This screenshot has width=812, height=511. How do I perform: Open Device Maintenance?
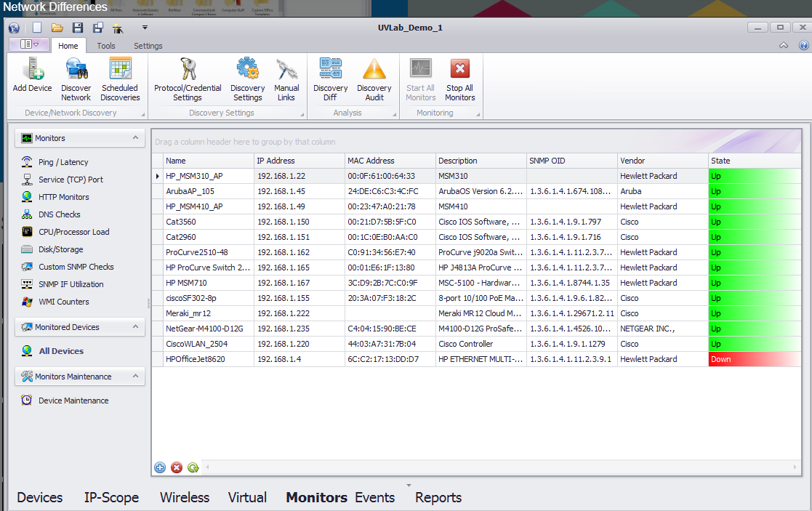pyautogui.click(x=73, y=401)
